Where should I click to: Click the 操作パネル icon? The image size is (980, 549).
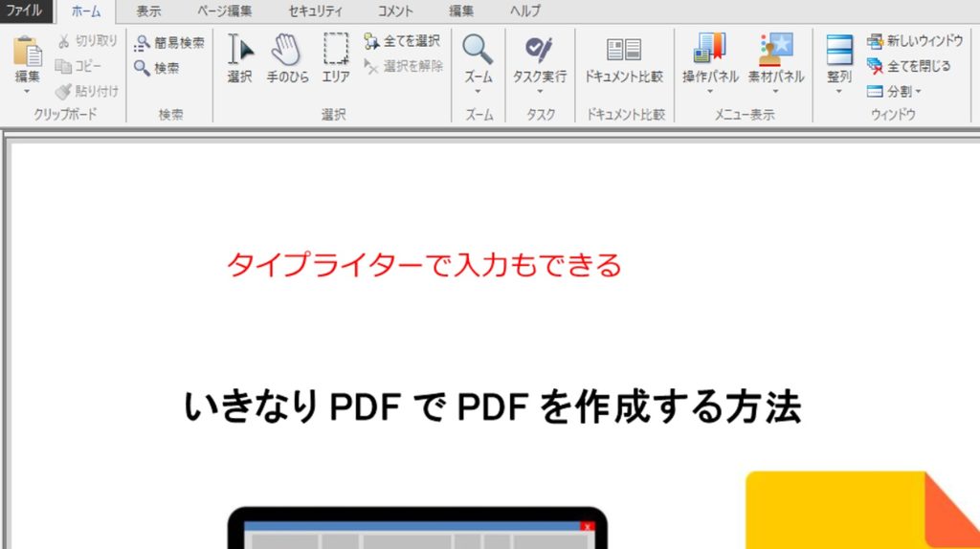[710, 49]
